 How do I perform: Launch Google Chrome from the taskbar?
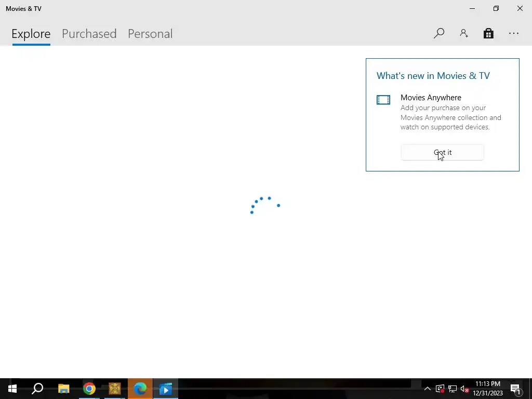[x=89, y=389]
